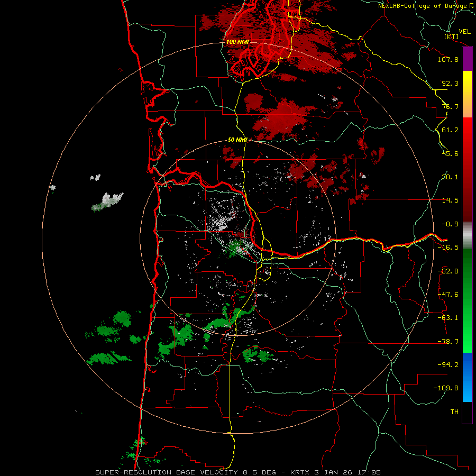Click the 76.7 velocity scale value
The image size is (476, 476).
(450, 106)
